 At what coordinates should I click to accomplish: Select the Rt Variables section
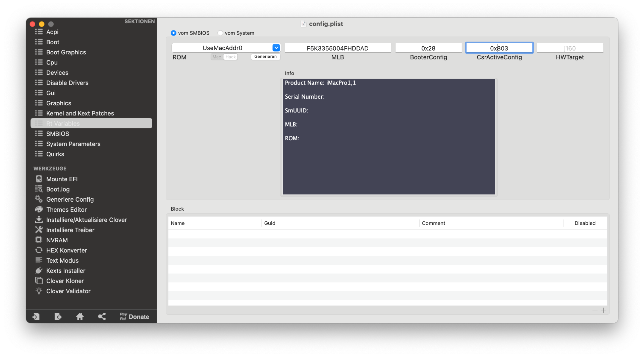click(91, 123)
